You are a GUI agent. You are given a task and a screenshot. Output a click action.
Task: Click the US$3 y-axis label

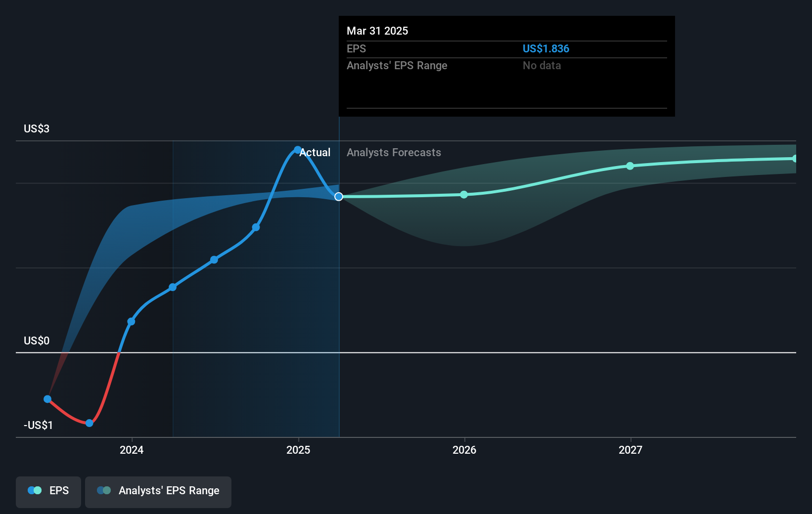click(37, 129)
